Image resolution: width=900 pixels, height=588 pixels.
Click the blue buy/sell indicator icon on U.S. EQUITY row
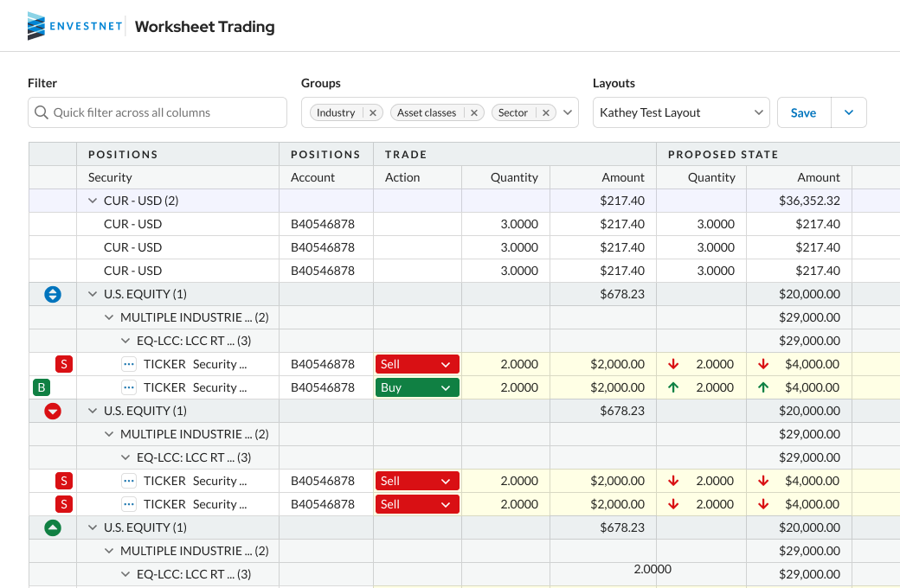(x=52, y=294)
